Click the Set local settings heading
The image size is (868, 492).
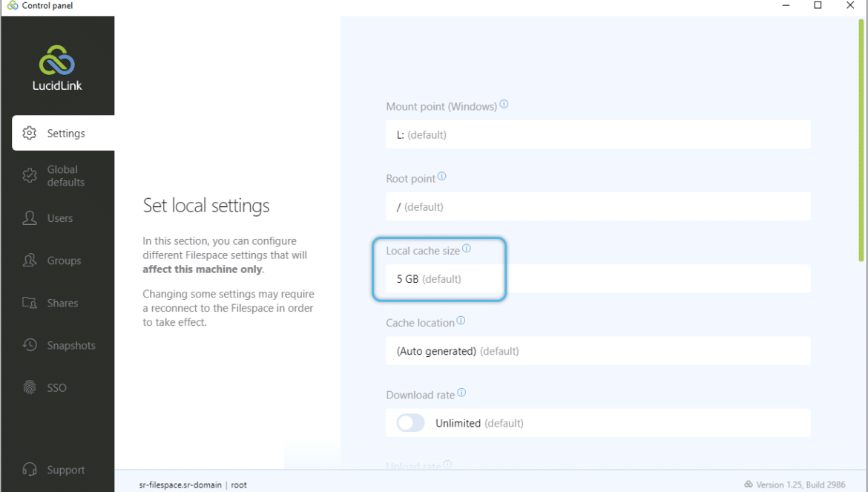tap(206, 206)
